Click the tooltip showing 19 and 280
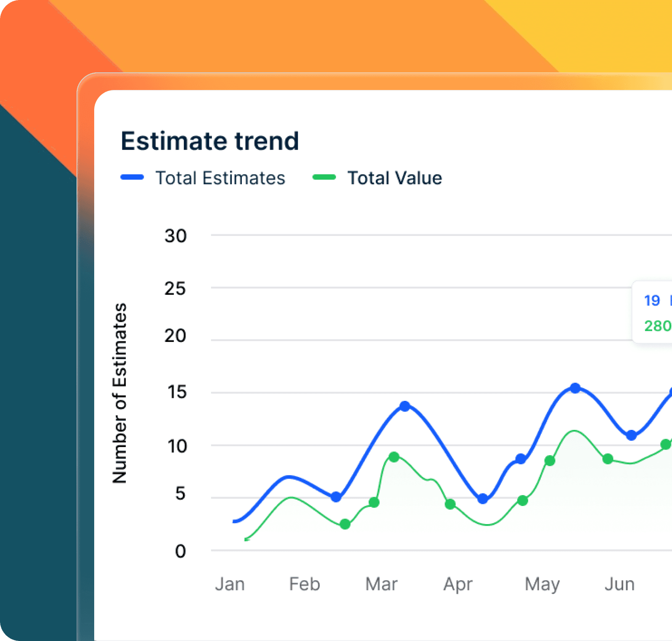Viewport: 672px width, 641px height. coord(652,313)
